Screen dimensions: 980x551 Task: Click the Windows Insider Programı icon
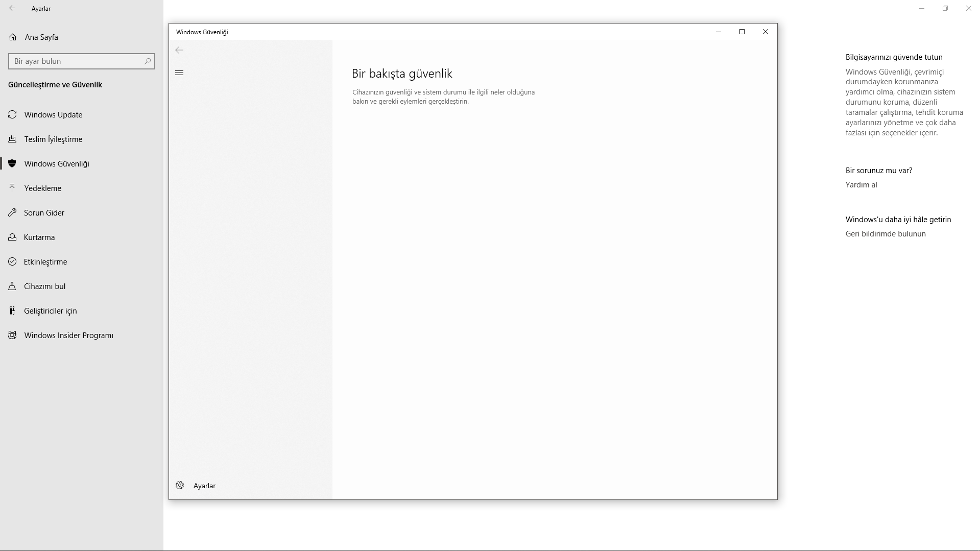12,336
